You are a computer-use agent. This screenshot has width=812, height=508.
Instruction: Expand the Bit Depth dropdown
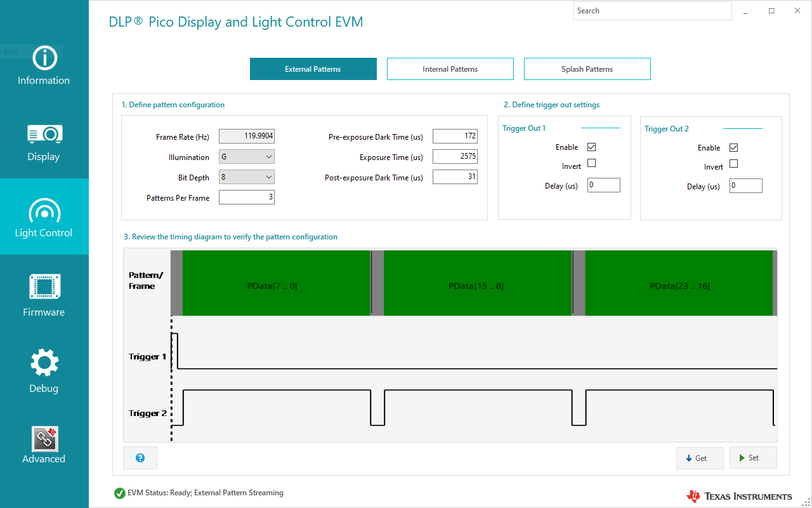(x=246, y=177)
